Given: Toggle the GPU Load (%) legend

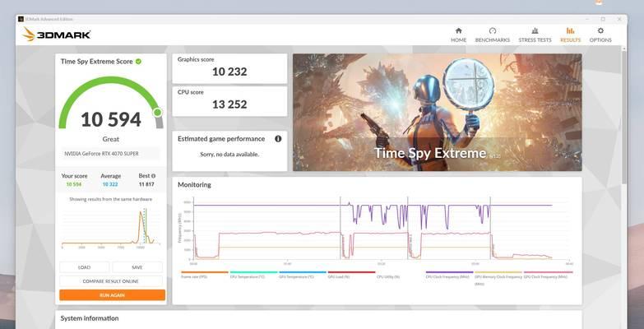Looking at the screenshot, I should [351, 275].
